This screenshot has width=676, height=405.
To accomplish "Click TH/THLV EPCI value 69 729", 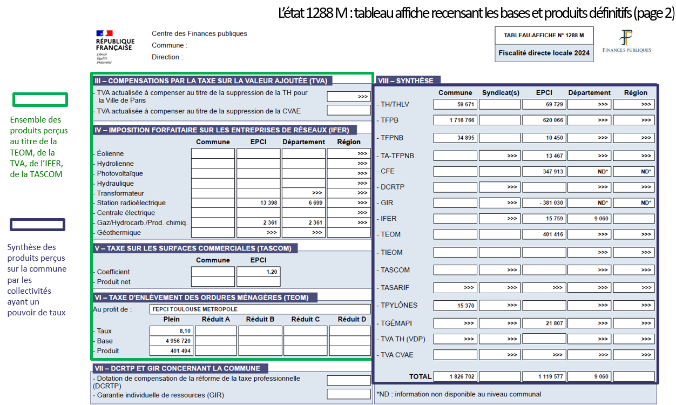I will 544,104.
